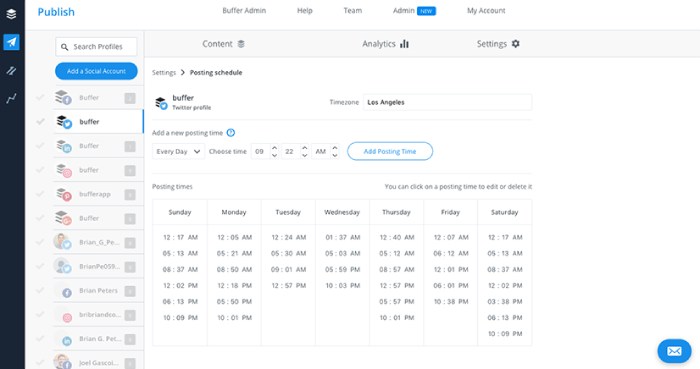This screenshot has width=700, height=369.
Task: Click the count badge on Buffer Facebook row
Action: tap(130, 98)
